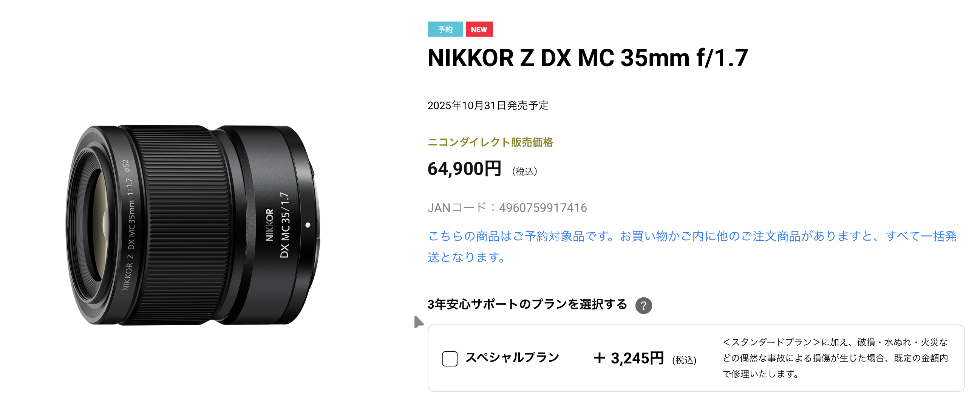Click the DX MC 35/1.7 lens barrel marking
This screenshot has height=408, width=980.
(285, 225)
